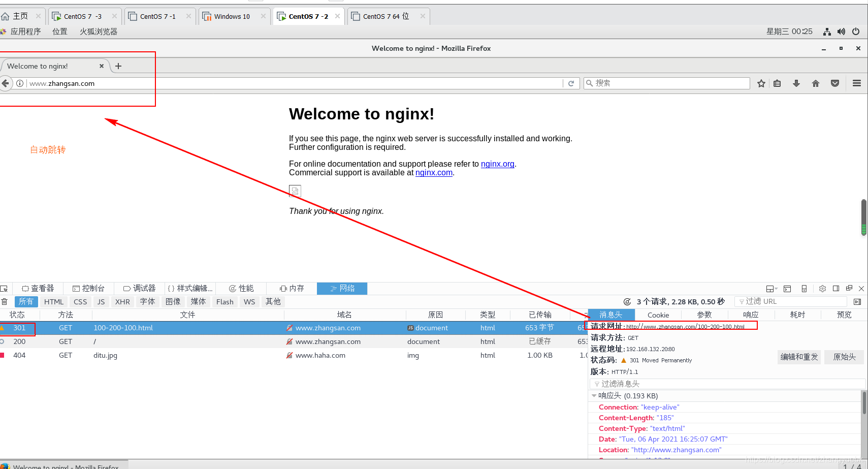Open the downloads arrow icon
868x469 pixels.
tap(796, 83)
